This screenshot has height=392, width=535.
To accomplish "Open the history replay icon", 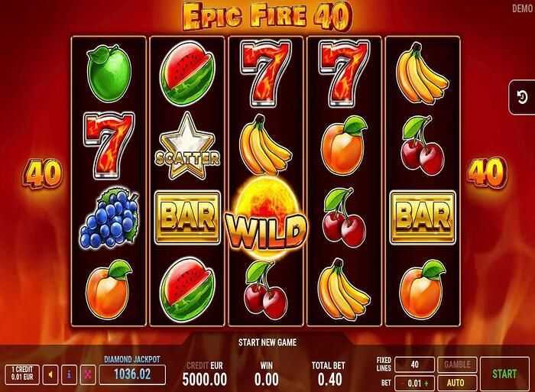I will 522,98.
